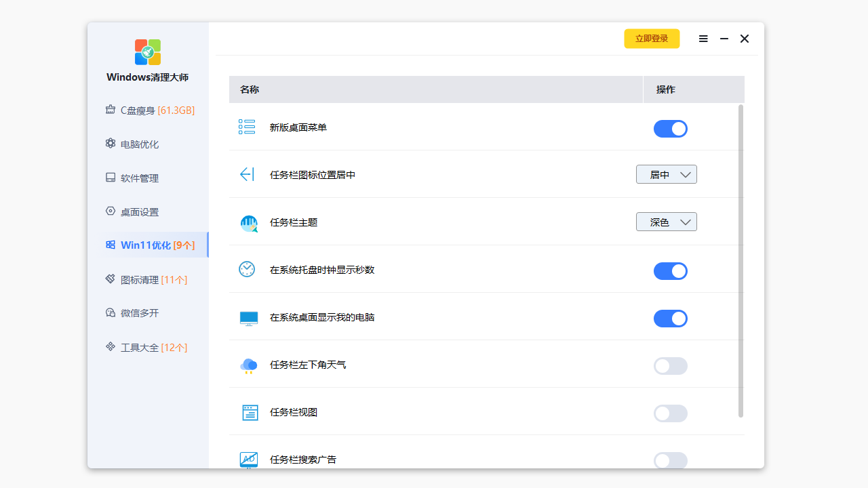This screenshot has width=868, height=488.
Task: Enable the 任务栏视图 taskbar view option
Action: coord(671,413)
